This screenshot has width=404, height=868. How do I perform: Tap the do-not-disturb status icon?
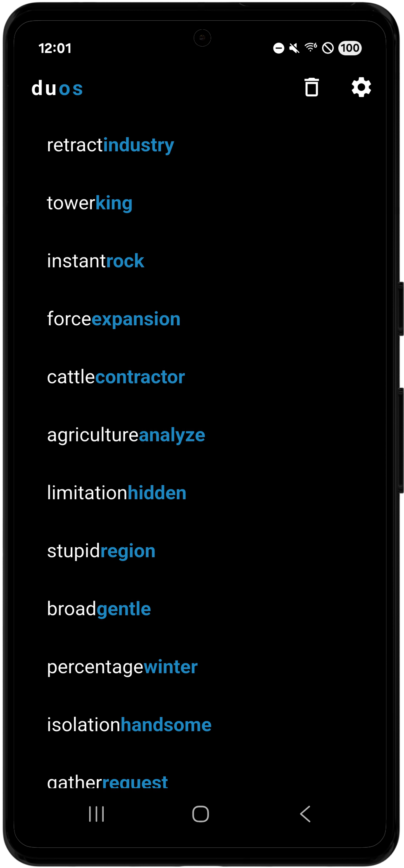(279, 48)
